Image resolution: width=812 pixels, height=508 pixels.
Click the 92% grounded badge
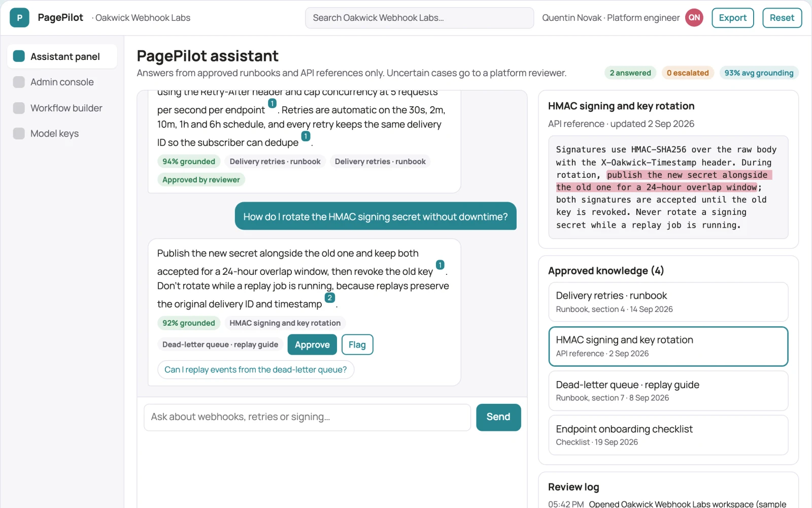[189, 323]
